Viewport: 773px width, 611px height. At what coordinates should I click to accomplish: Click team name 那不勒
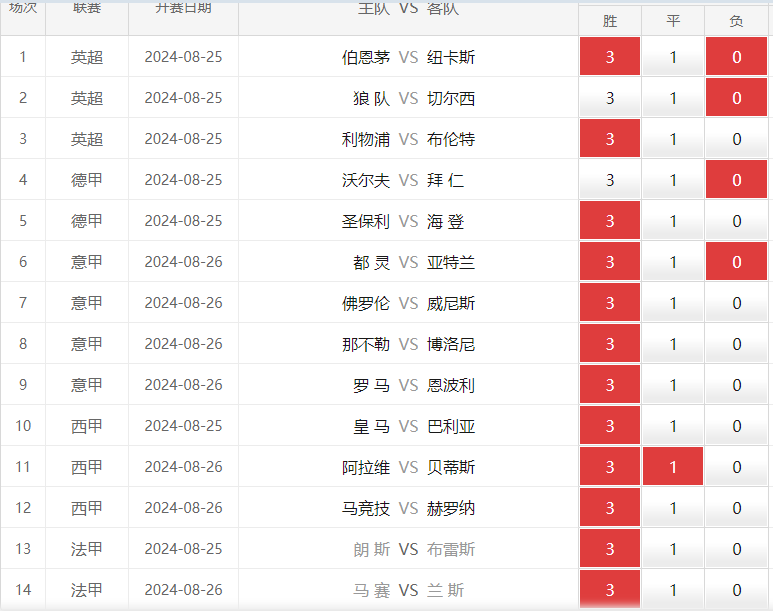366,344
